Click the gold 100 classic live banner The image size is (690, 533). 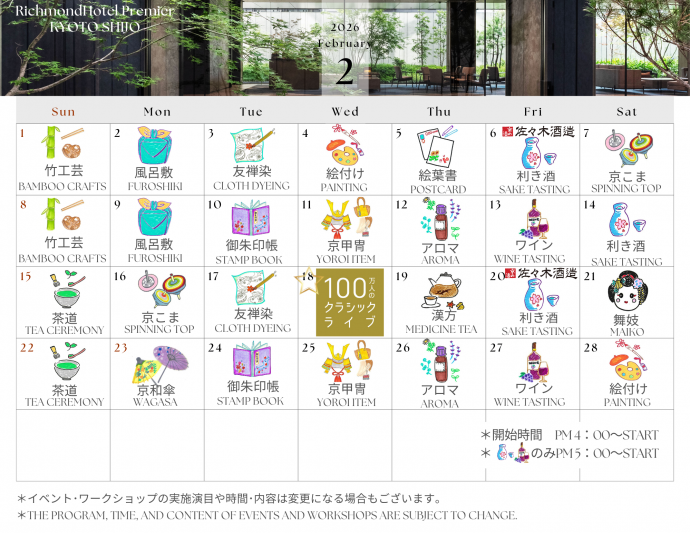(347, 301)
